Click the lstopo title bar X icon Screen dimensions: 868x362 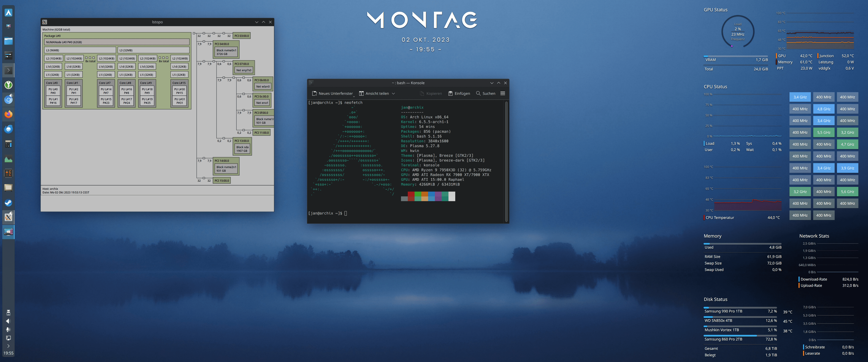45,22
